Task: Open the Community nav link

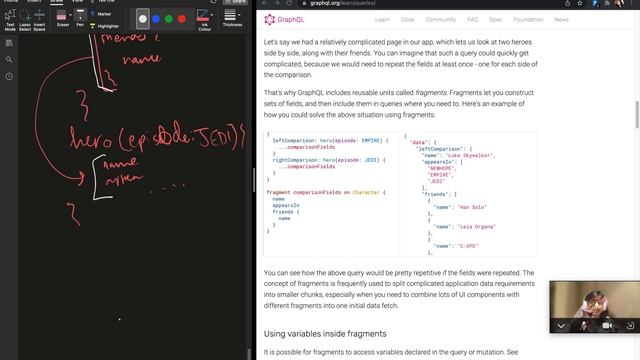Action: (x=440, y=20)
